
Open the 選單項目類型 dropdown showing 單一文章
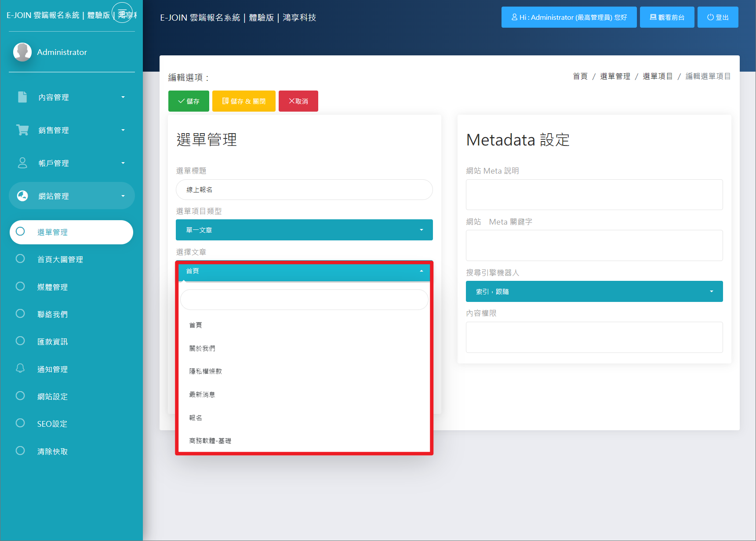pyautogui.click(x=304, y=230)
